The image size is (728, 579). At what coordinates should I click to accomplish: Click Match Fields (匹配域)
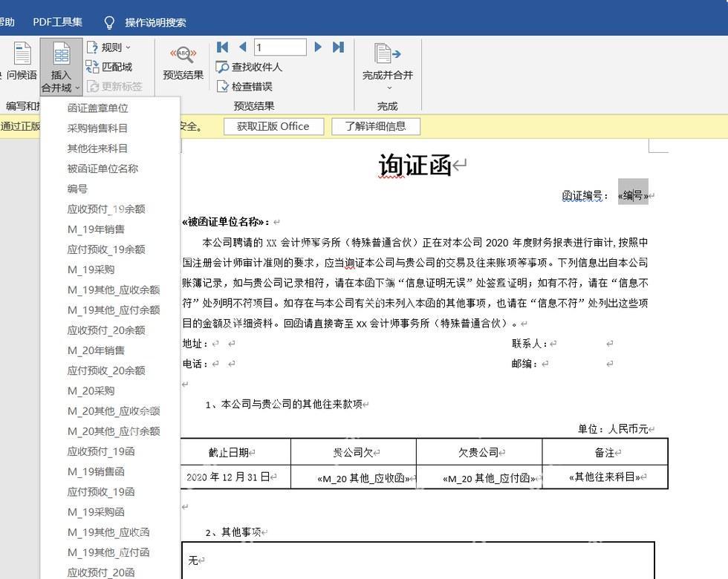(x=110, y=67)
